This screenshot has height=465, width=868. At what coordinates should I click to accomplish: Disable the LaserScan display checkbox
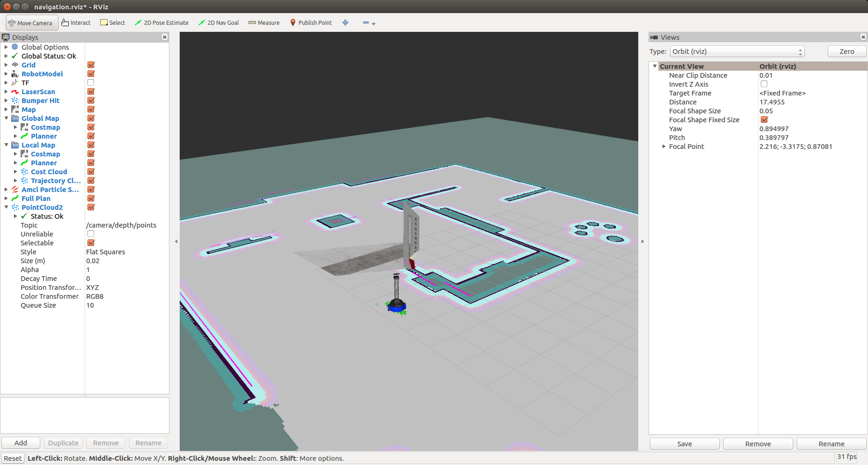91,91
